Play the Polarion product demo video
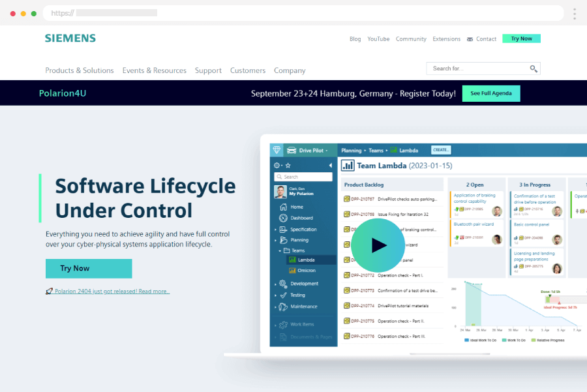The image size is (587, 392). coord(378,245)
